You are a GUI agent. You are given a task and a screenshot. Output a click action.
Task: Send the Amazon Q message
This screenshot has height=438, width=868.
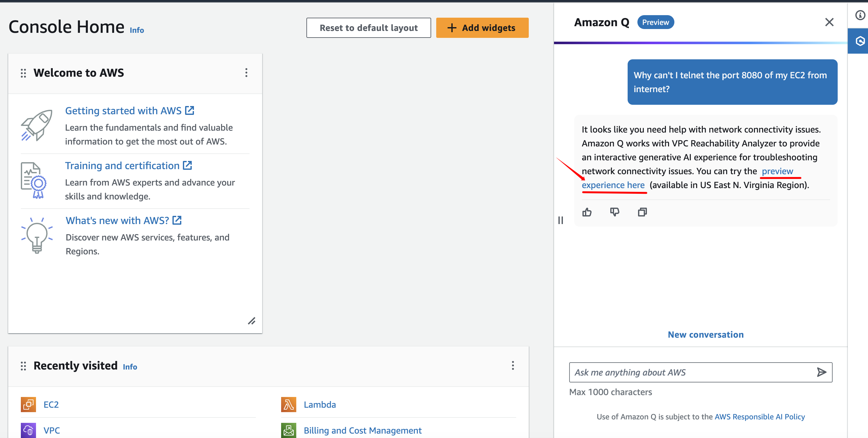point(822,372)
